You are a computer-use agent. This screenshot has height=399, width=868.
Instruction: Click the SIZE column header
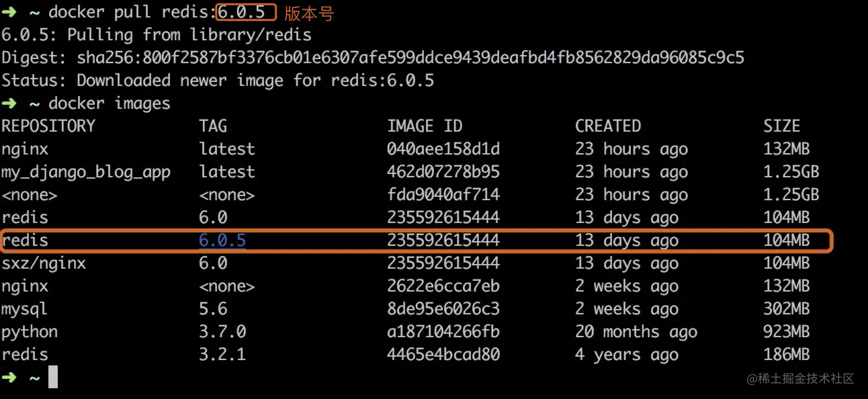tap(781, 126)
